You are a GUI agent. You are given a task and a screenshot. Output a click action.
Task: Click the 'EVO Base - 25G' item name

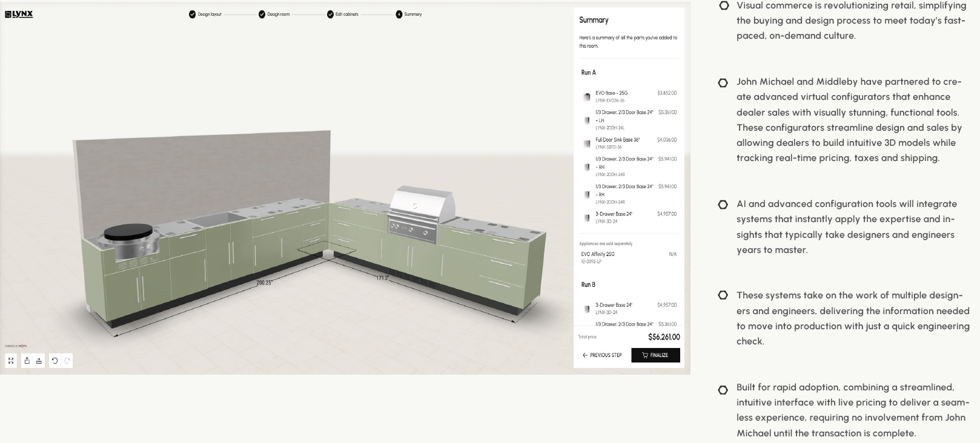pos(611,93)
